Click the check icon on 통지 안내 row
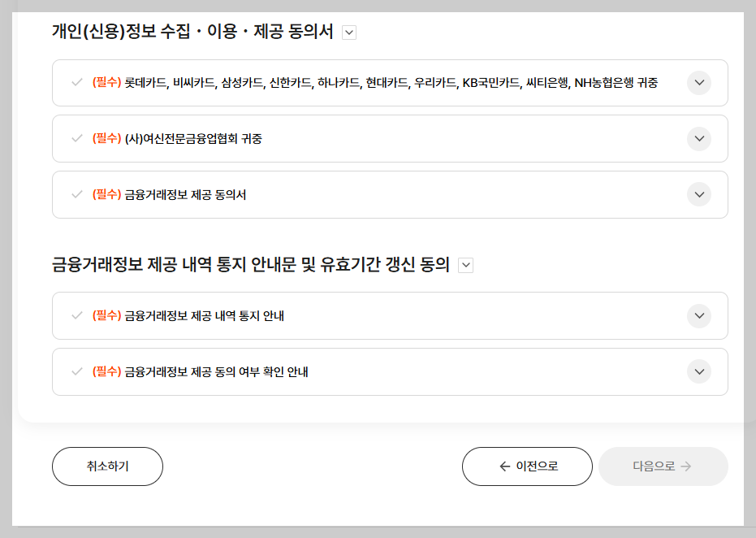756x538 pixels. [76, 315]
